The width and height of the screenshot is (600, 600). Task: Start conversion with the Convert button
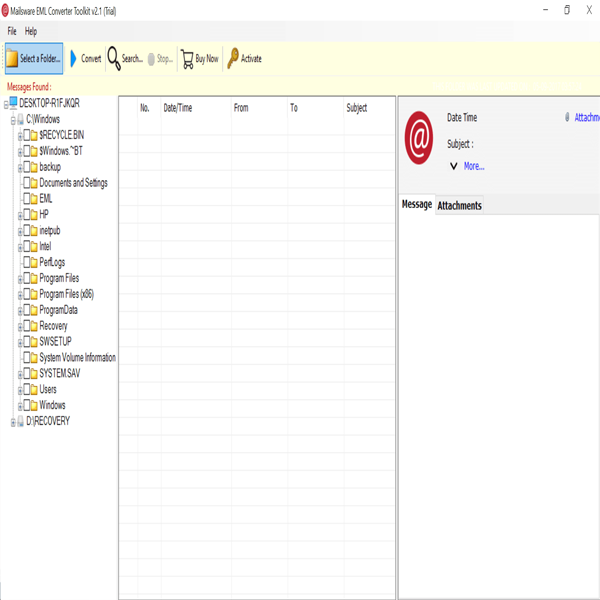(x=86, y=59)
